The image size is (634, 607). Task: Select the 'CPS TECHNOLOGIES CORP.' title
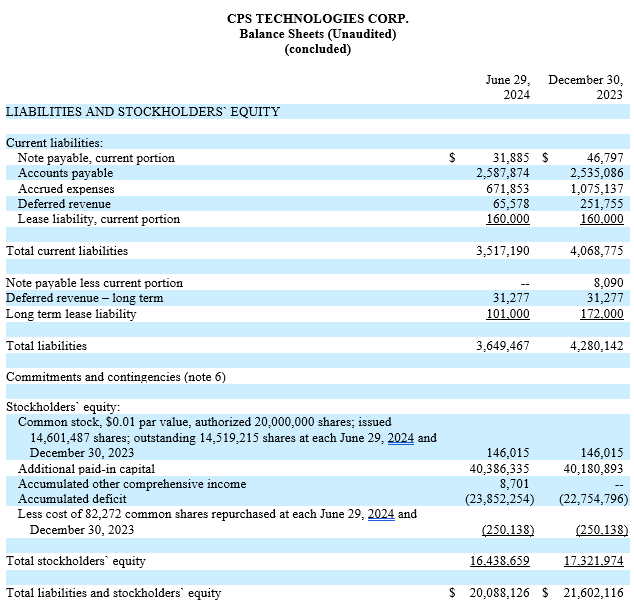[317, 19]
